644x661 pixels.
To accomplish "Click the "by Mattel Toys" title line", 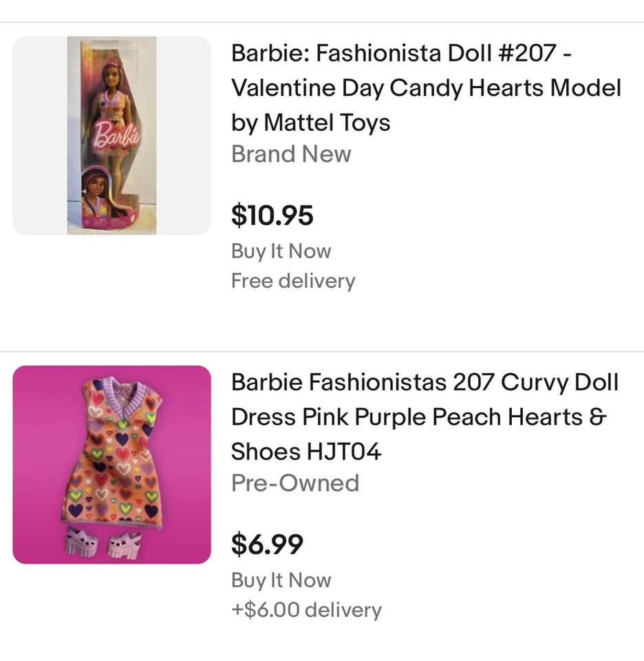I will point(310,123).
